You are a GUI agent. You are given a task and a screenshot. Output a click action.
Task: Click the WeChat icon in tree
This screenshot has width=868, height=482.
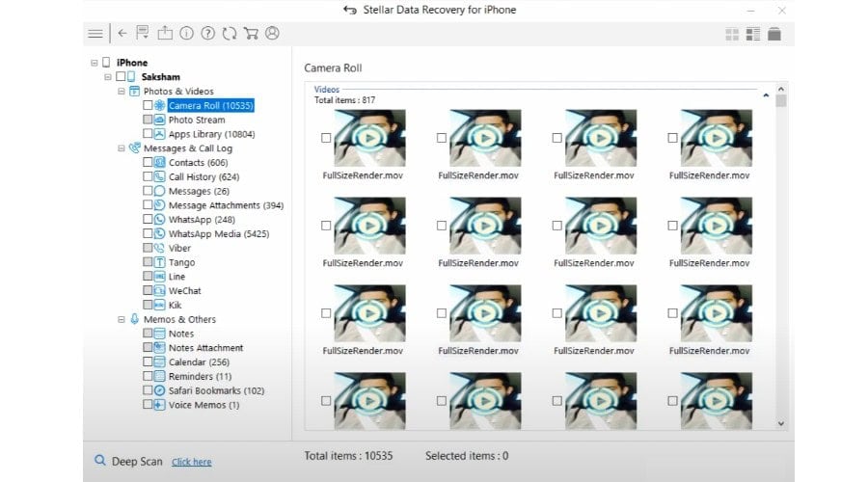tap(159, 290)
